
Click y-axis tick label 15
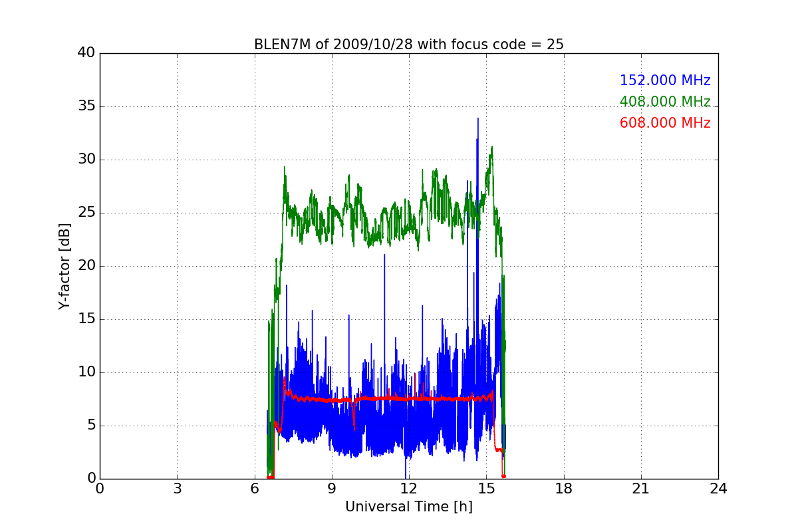pyautogui.click(x=86, y=319)
